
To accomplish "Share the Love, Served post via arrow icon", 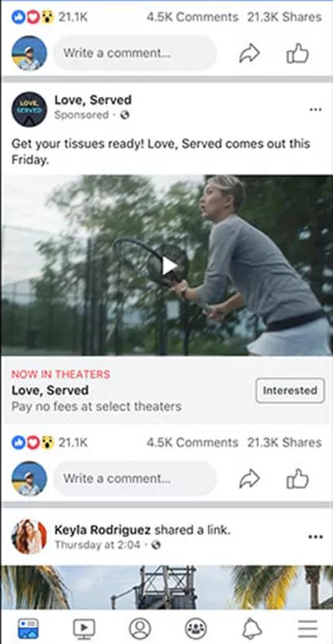I will [x=249, y=479].
